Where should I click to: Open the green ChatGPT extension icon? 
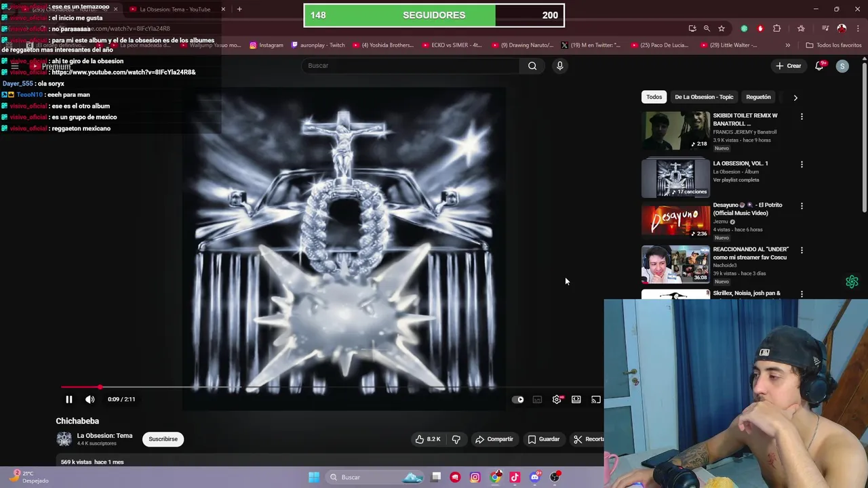(745, 28)
